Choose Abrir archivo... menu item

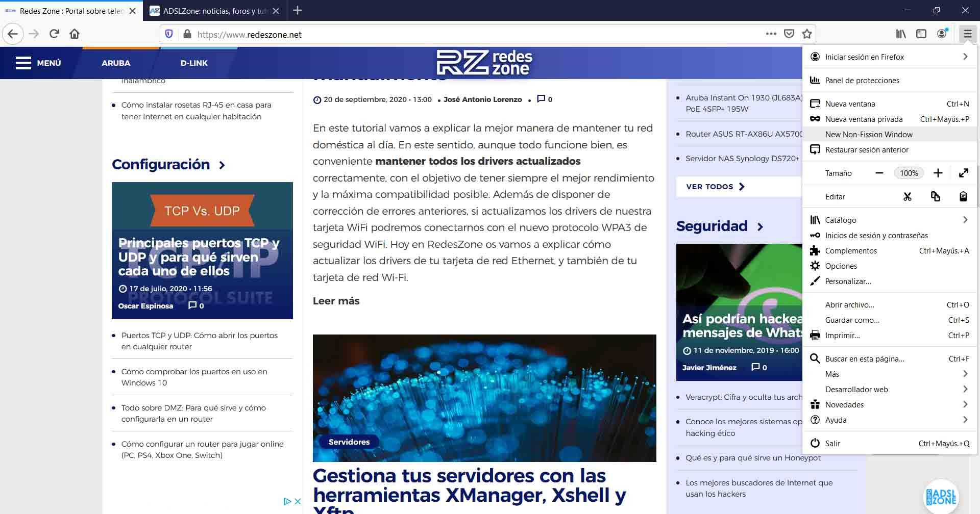(890, 304)
